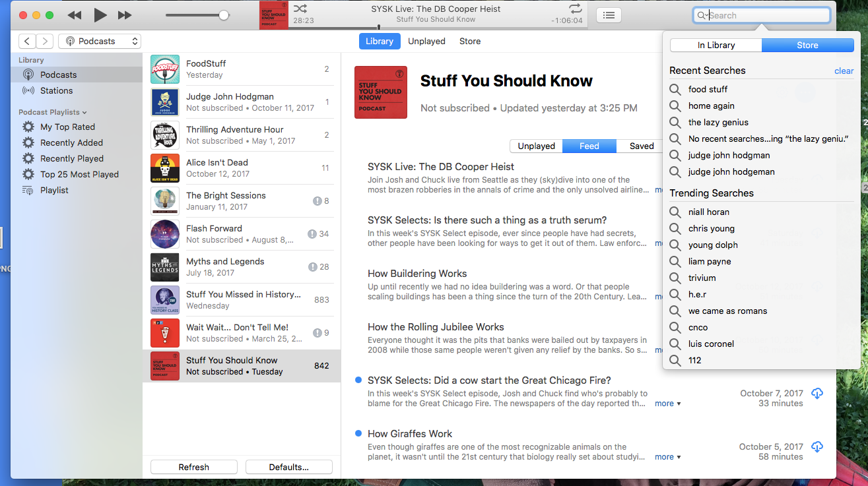Click the warning badge on Wait Wait
Screen dimensions: 868x486
(x=317, y=333)
